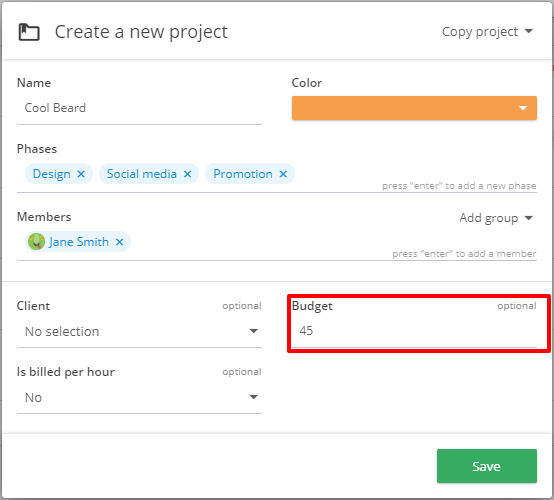Click the project folder icon in header
Image resolution: width=554 pixels, height=500 pixels.
[x=29, y=32]
